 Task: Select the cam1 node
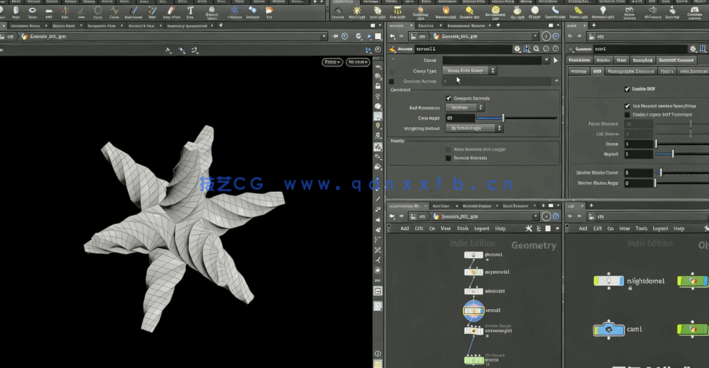tap(609, 330)
